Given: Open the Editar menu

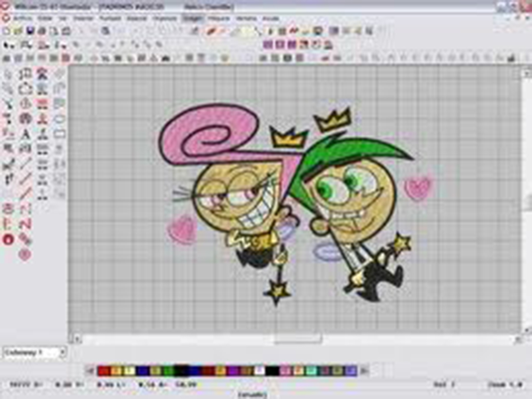Looking at the screenshot, I should [x=45, y=18].
